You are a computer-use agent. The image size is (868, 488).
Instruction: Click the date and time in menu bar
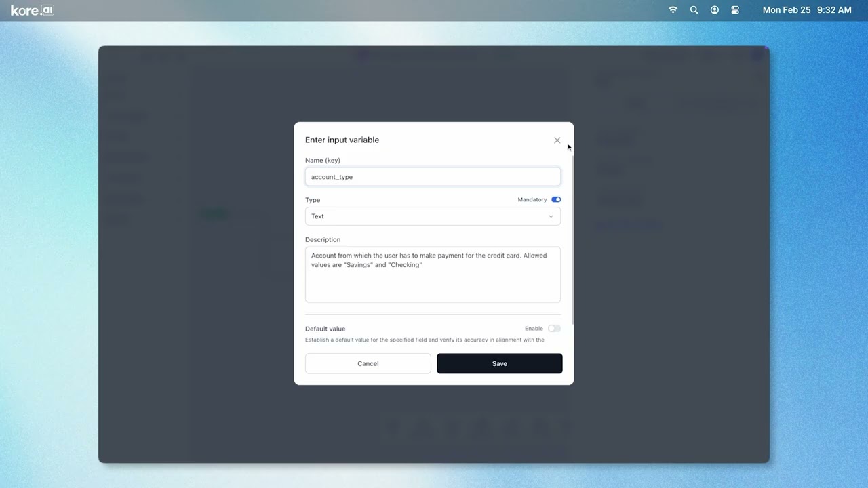(x=807, y=10)
